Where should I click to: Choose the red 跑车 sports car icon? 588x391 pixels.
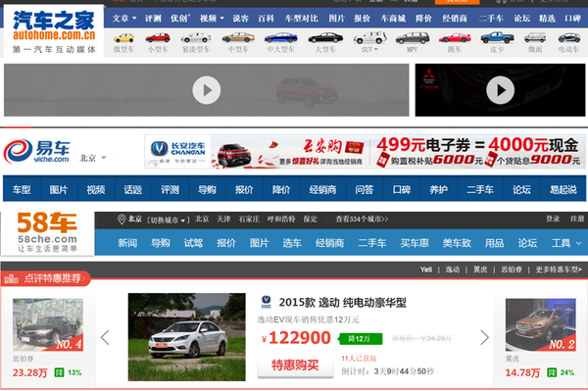(455, 38)
